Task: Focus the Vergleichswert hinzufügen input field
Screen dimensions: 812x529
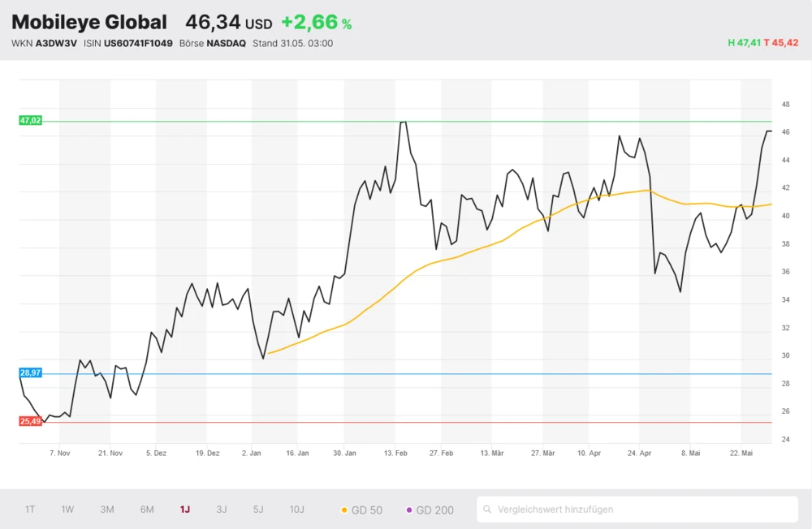Action: [x=641, y=510]
